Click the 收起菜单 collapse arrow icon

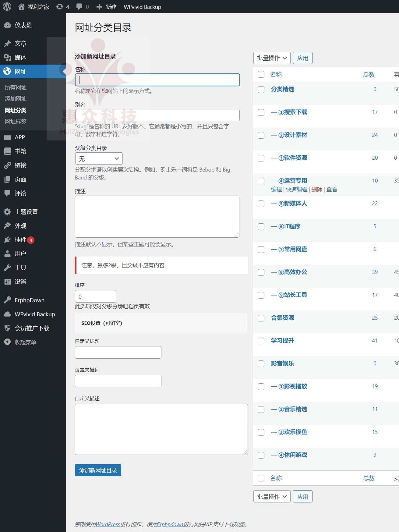pyautogui.click(x=7, y=342)
